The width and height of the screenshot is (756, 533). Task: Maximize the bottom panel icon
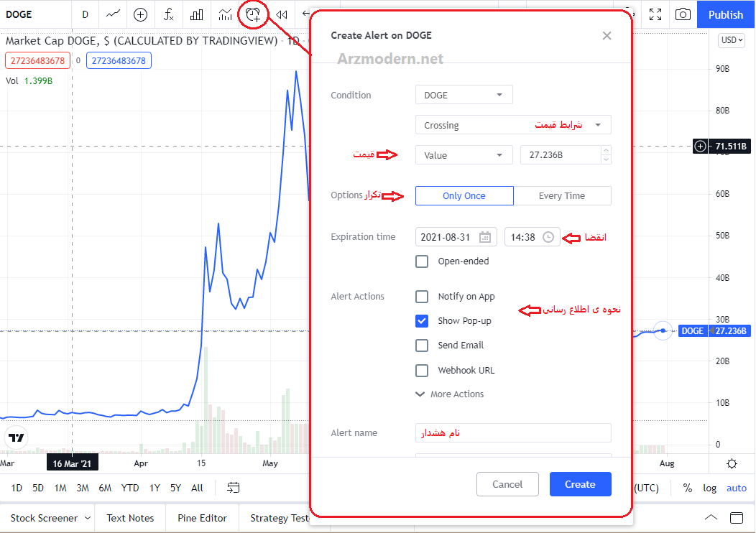pyautogui.click(x=736, y=518)
